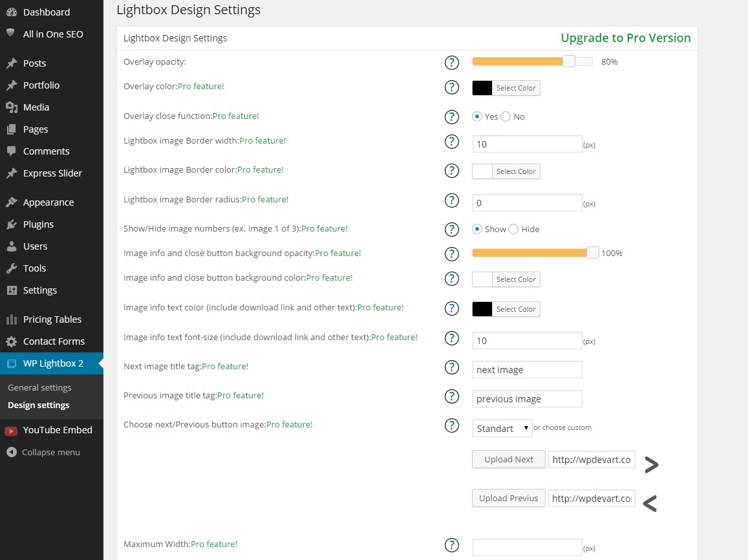Click the Users person icon
The height and width of the screenshot is (560, 748).
[x=12, y=246]
